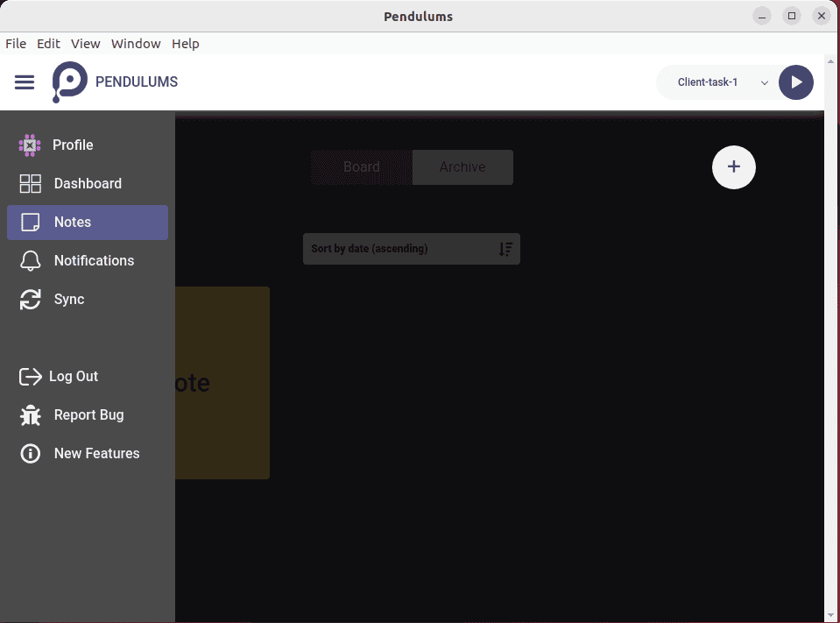
Task: Click the yellow note card
Action: click(x=222, y=383)
